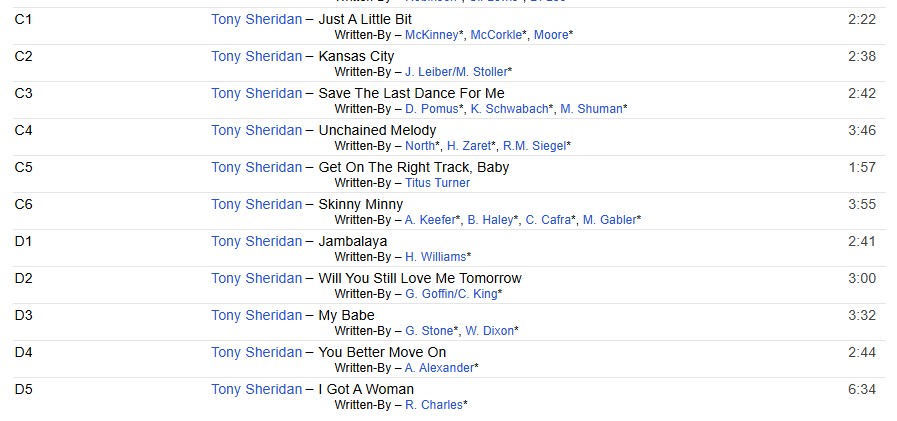Open A. Alexander writer page

(439, 368)
